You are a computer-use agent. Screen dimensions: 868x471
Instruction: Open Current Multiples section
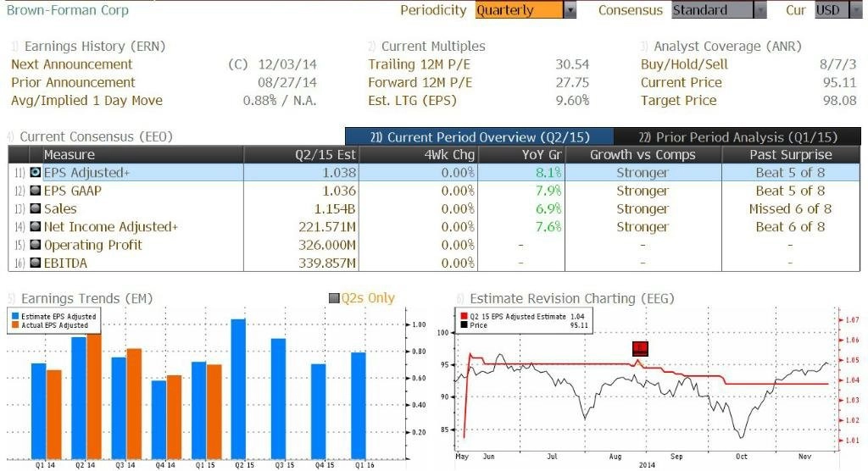[433, 47]
